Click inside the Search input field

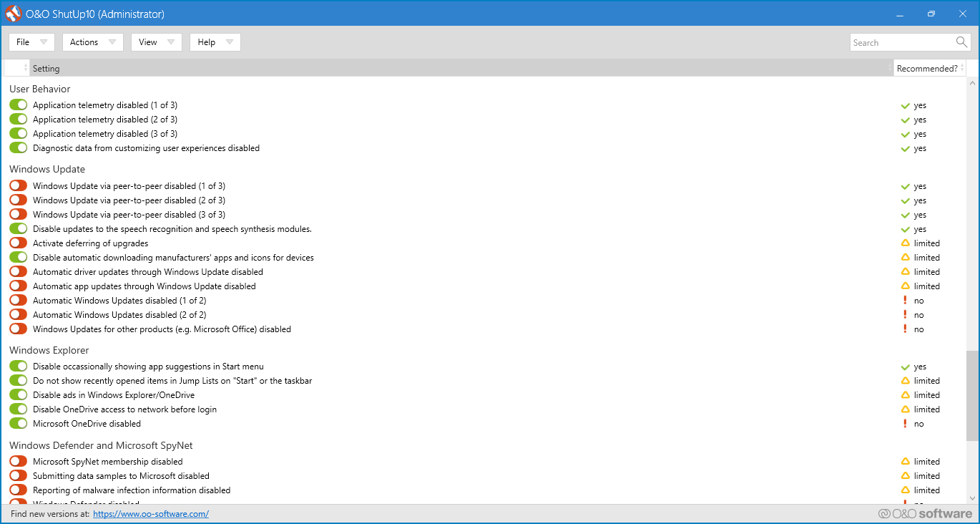coord(902,42)
